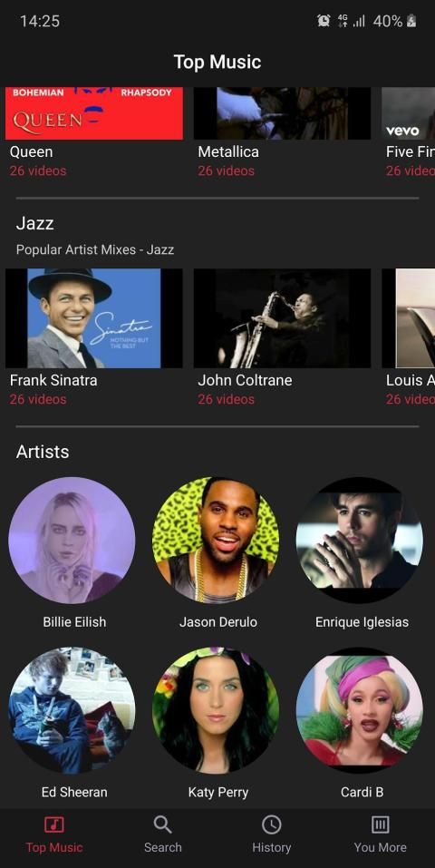Open Cardi B artist avatar
The width and height of the screenshot is (435, 868).
(360, 710)
